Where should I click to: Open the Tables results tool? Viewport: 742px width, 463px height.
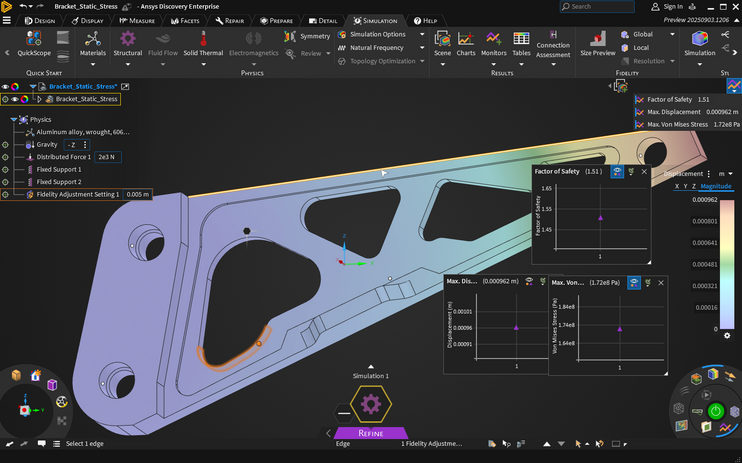tap(521, 44)
